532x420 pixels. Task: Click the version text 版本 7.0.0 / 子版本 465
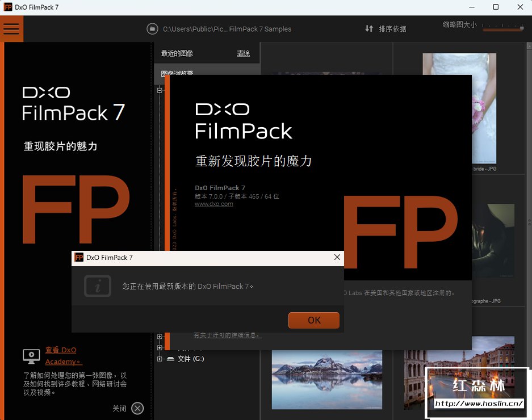coord(237,196)
